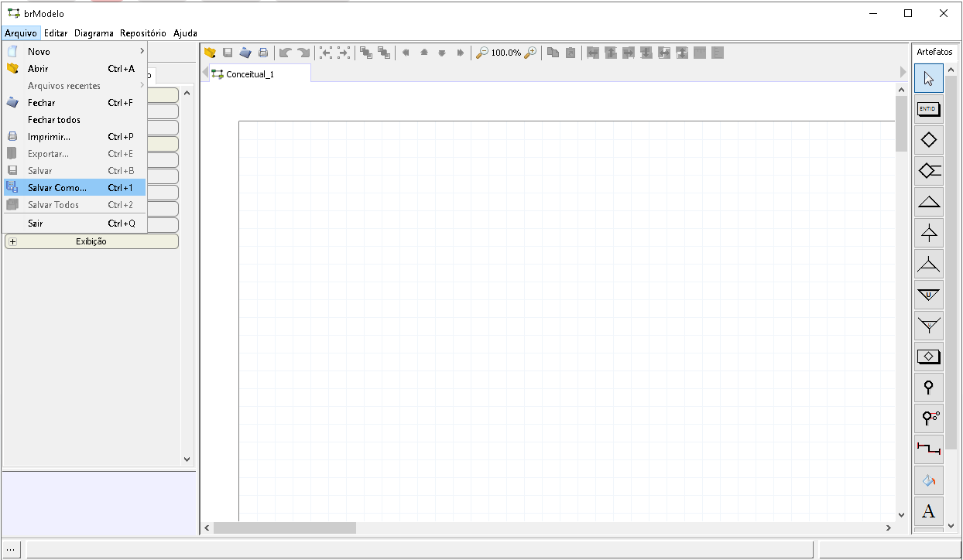Image resolution: width=963 pixels, height=560 pixels.
Task: Click the left panel scroll down arrow
Action: 187,459
